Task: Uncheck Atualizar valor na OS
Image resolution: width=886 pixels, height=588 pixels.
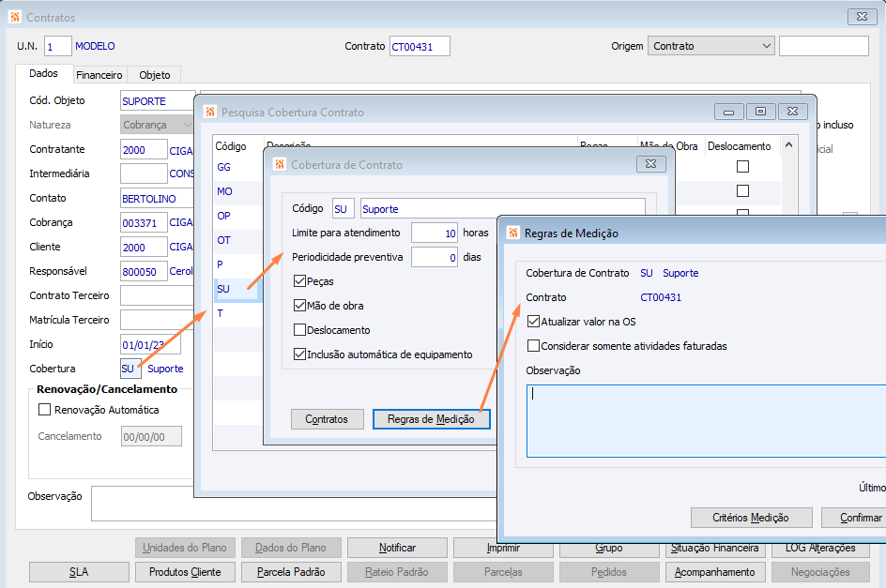Action: tap(533, 322)
